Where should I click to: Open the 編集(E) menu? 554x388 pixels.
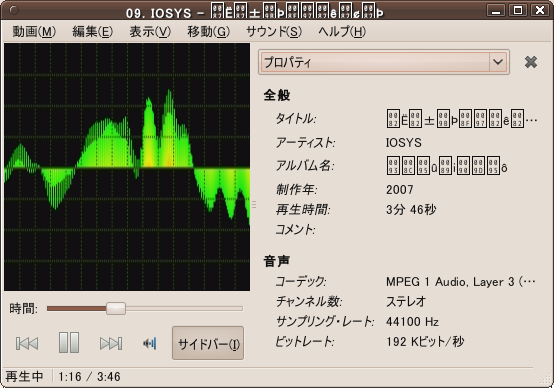[93, 32]
